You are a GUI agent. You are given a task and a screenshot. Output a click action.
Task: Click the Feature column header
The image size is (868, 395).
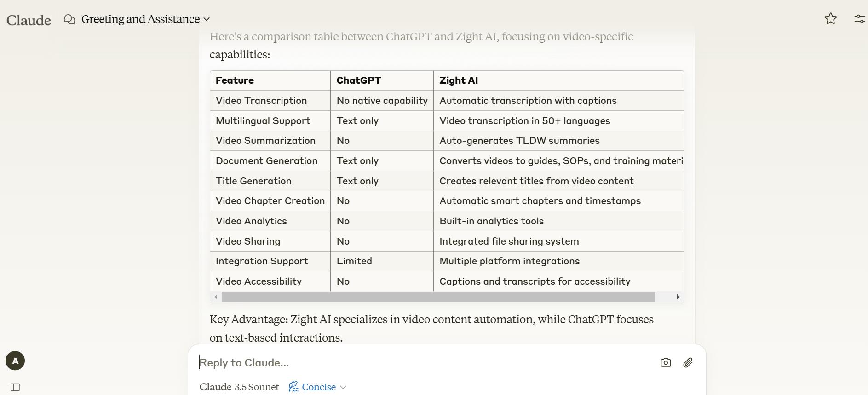[x=235, y=80]
